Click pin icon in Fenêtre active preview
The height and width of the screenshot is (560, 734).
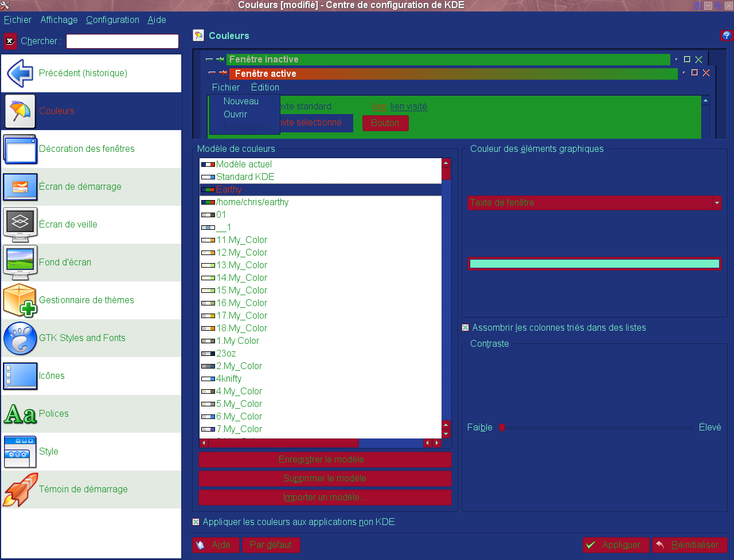pos(222,73)
